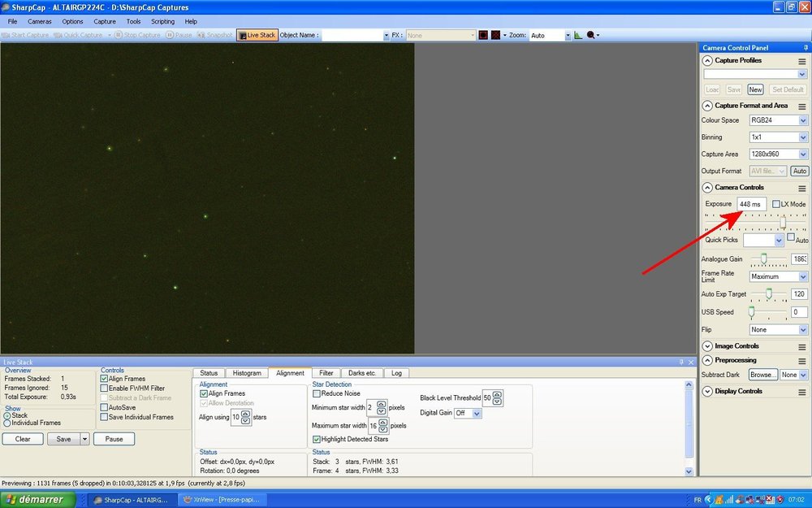The width and height of the screenshot is (812, 508).
Task: Click New capture profile button
Action: pos(755,89)
